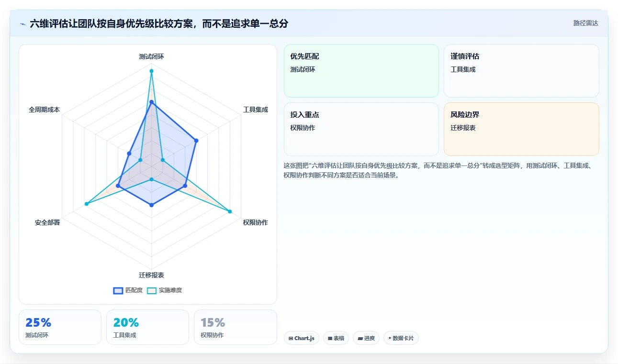618x364 pixels.
Task: Select the 进度 tag
Action: click(x=366, y=338)
